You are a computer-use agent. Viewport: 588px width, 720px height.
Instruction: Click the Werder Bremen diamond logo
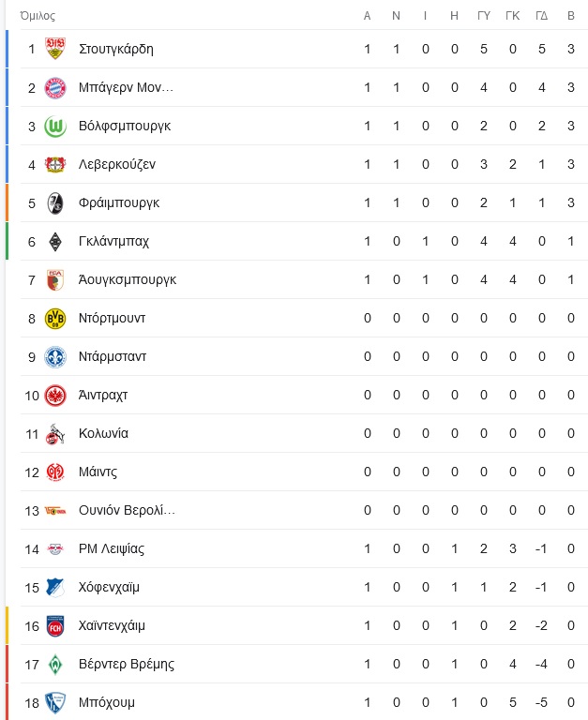tap(55, 665)
